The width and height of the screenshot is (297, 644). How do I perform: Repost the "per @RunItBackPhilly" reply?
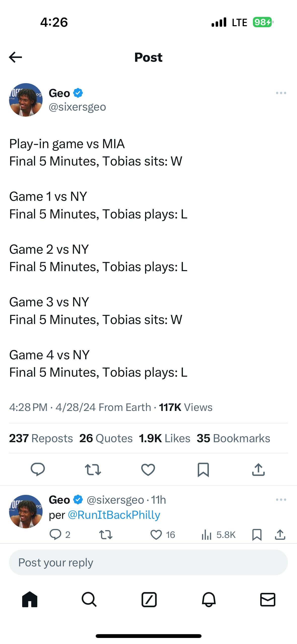106,535
